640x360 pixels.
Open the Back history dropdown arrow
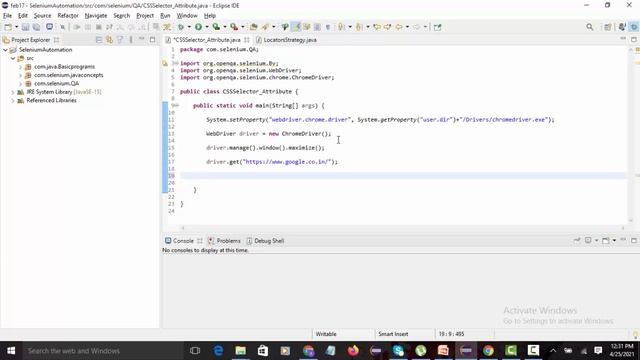tap(407, 27)
